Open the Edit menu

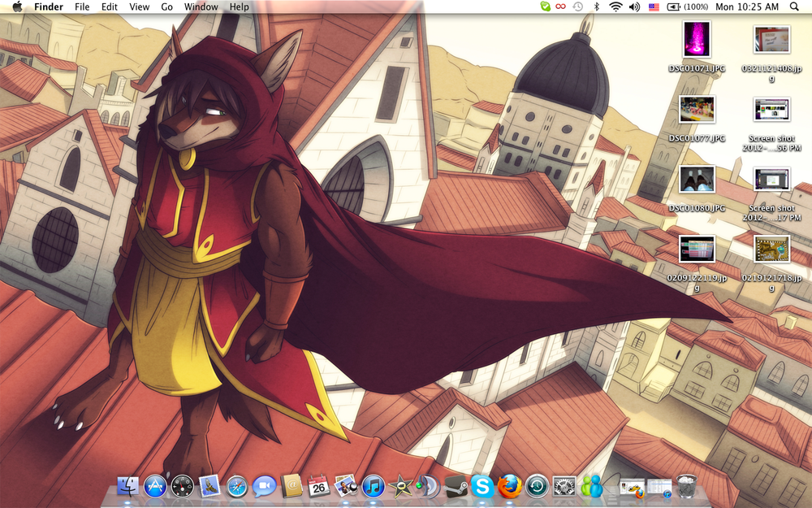110,7
